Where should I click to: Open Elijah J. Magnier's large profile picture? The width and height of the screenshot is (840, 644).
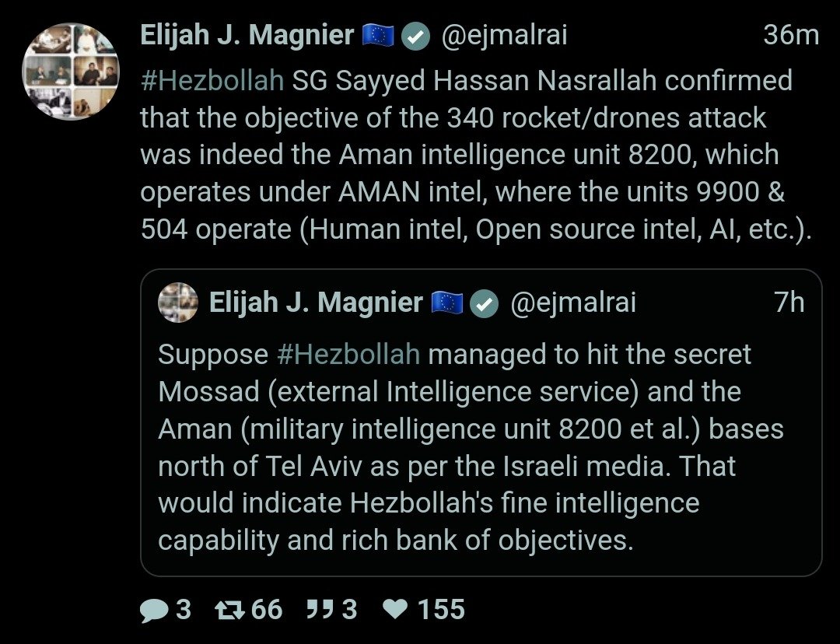[x=71, y=71]
